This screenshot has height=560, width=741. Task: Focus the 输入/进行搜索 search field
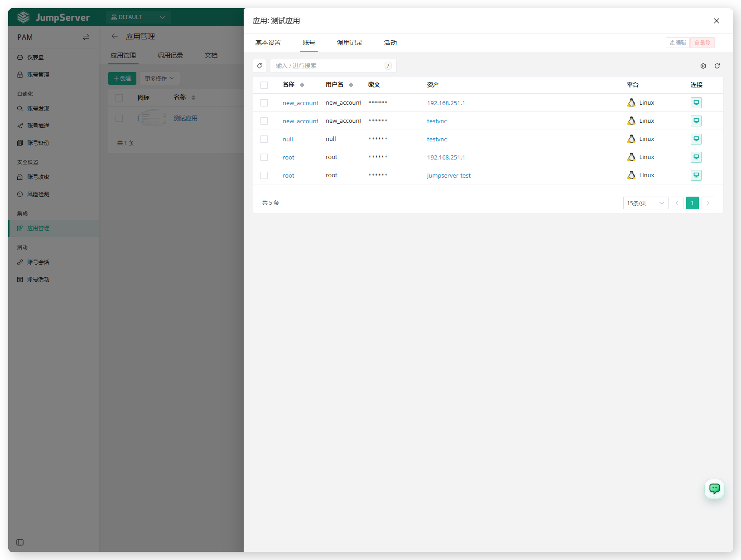[333, 66]
